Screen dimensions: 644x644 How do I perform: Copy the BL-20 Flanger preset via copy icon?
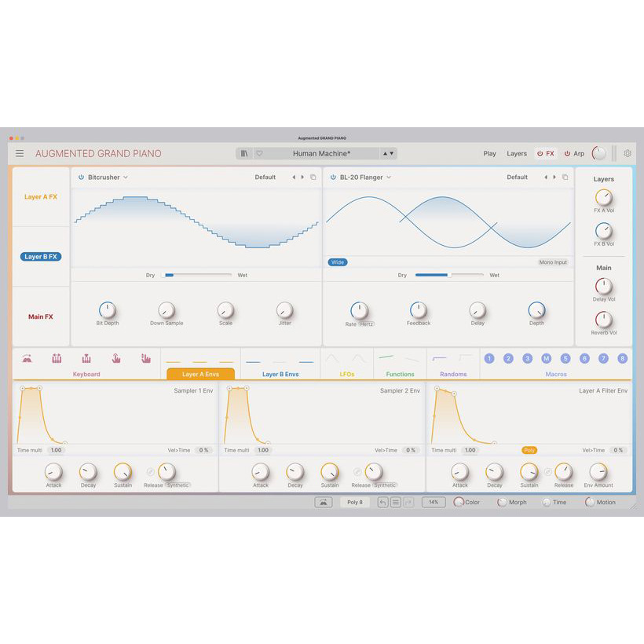pyautogui.click(x=565, y=177)
